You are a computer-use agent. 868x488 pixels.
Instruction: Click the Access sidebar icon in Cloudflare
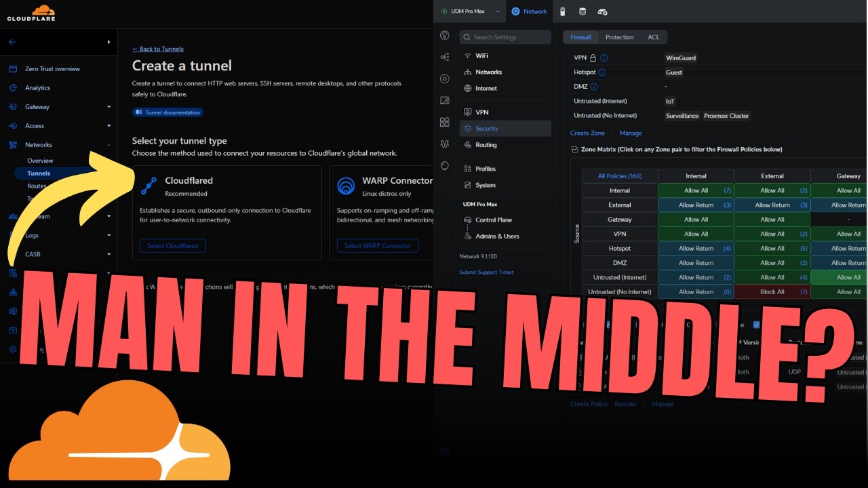(13, 126)
